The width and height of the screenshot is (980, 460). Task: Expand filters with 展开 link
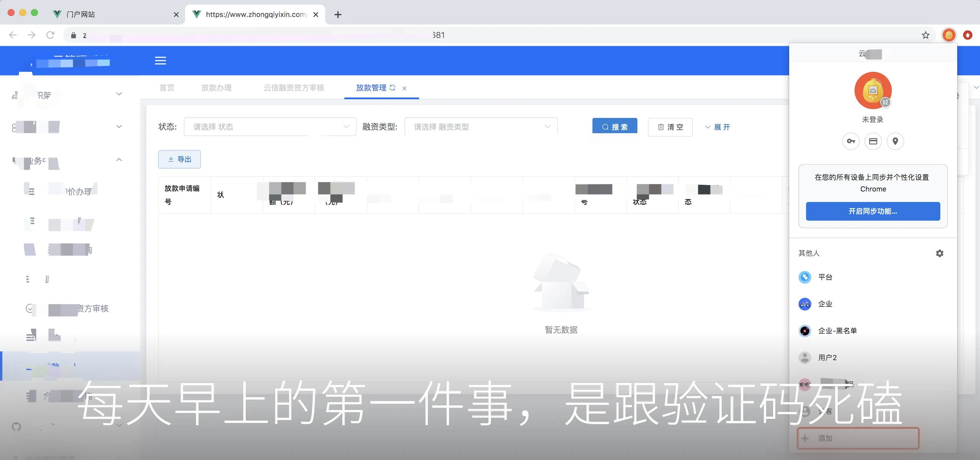pos(717,127)
